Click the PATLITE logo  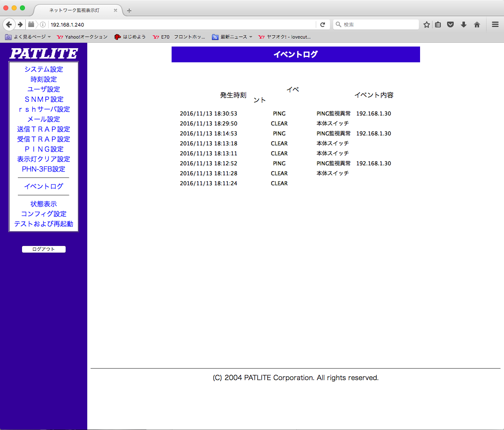tap(44, 54)
